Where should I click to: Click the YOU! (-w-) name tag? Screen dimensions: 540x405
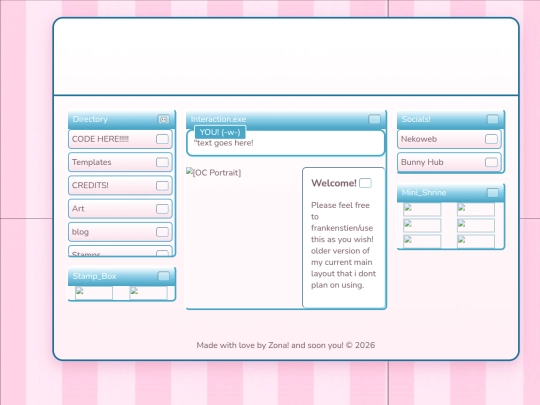(220, 132)
